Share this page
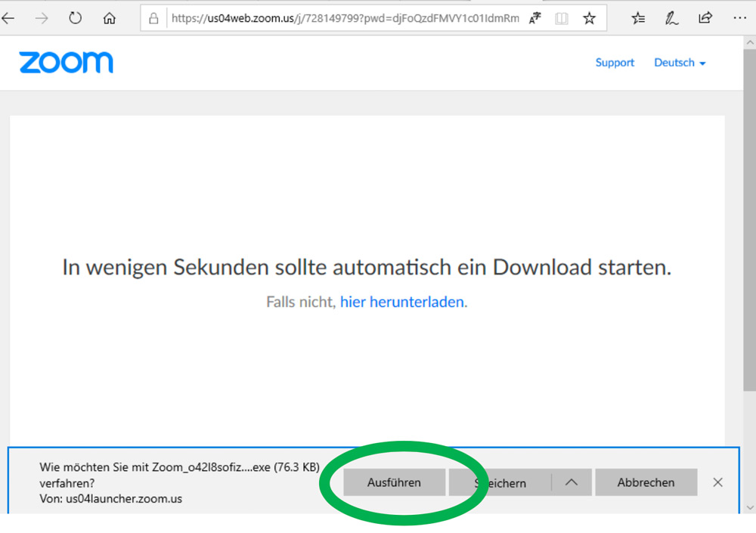Viewport: 756px width, 533px height. [x=705, y=18]
